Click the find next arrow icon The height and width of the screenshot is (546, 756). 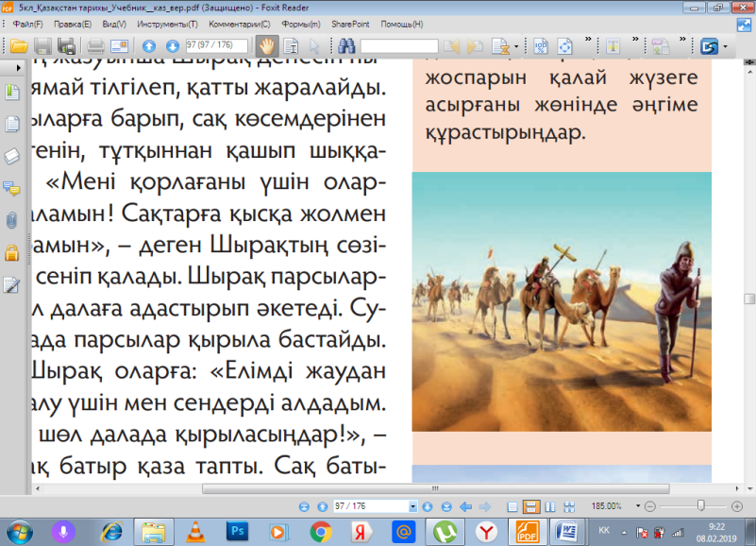pos(475,46)
